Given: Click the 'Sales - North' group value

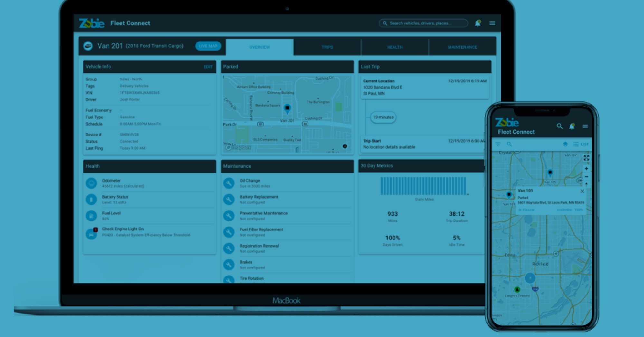Looking at the screenshot, I should [x=131, y=79].
